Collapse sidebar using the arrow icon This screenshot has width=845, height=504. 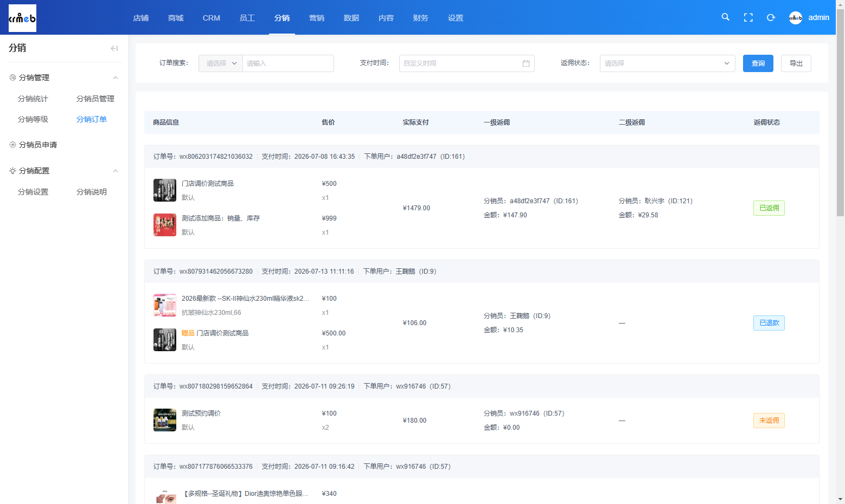[x=114, y=48]
